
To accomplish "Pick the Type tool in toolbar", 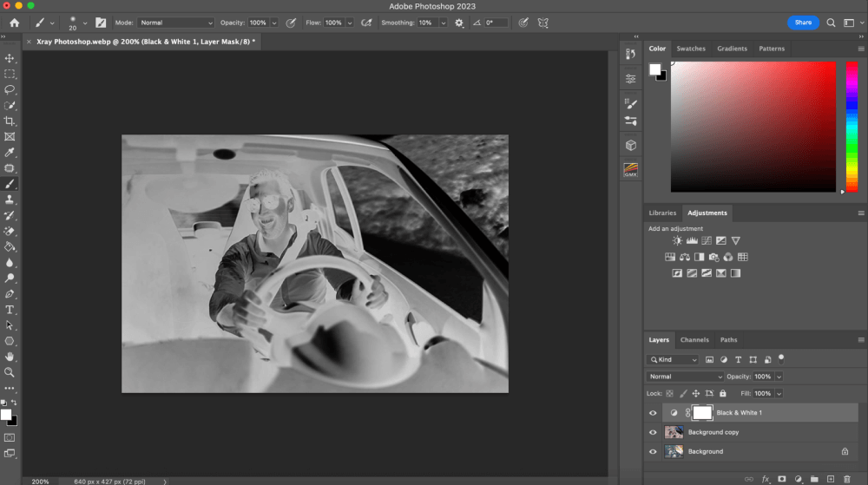I will coord(10,310).
